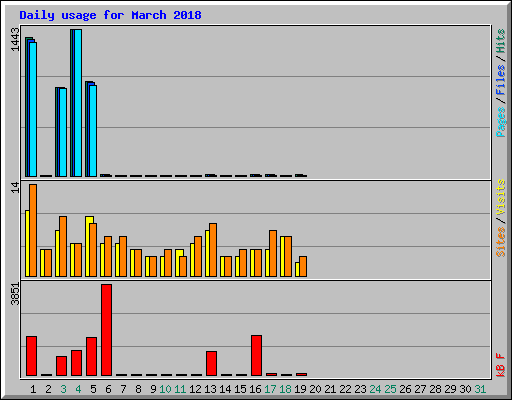The width and height of the screenshot is (512, 400).
Task: Click the 'Sites / Visits' legend text
Action: pyautogui.click(x=500, y=218)
